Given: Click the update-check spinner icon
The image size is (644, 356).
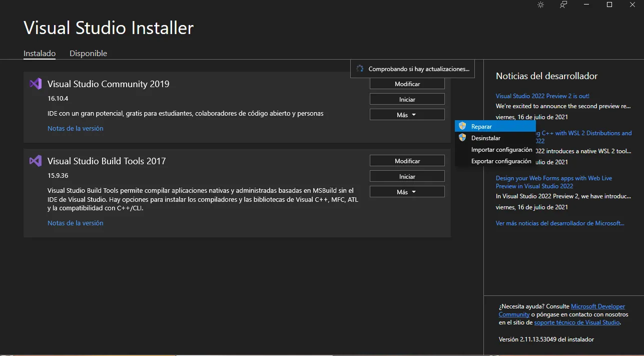Looking at the screenshot, I should coord(359,69).
